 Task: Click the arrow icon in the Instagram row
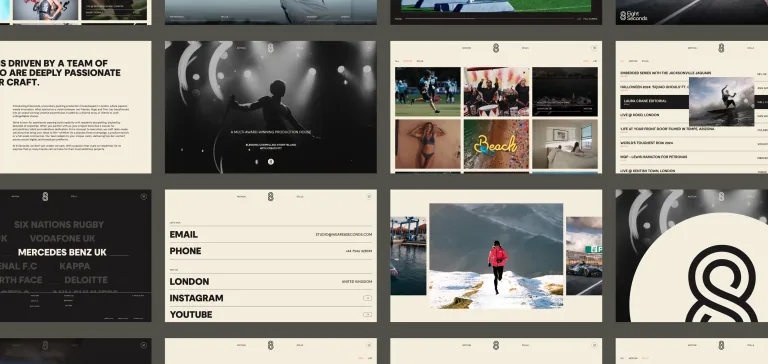[x=367, y=298]
